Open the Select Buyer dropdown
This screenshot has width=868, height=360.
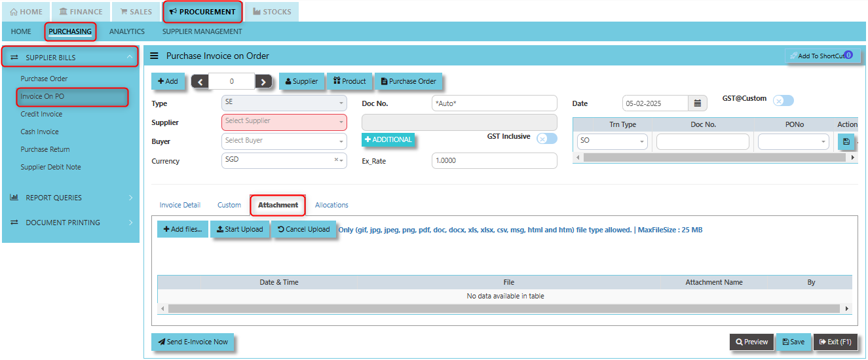point(284,141)
